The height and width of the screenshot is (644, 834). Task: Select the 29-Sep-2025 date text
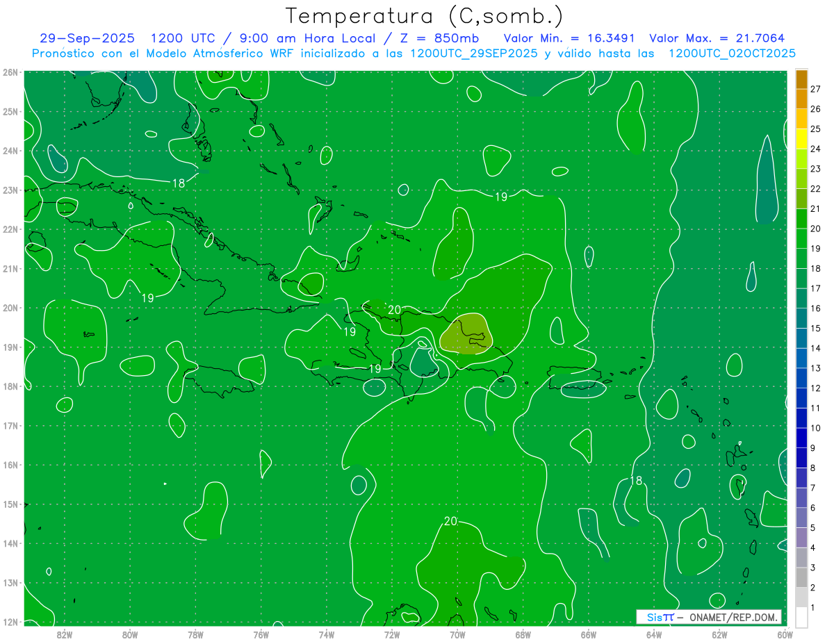pyautogui.click(x=88, y=39)
